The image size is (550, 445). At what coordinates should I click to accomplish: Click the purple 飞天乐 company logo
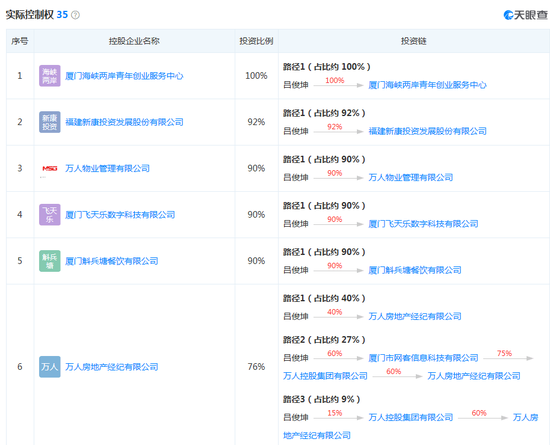pos(49,215)
